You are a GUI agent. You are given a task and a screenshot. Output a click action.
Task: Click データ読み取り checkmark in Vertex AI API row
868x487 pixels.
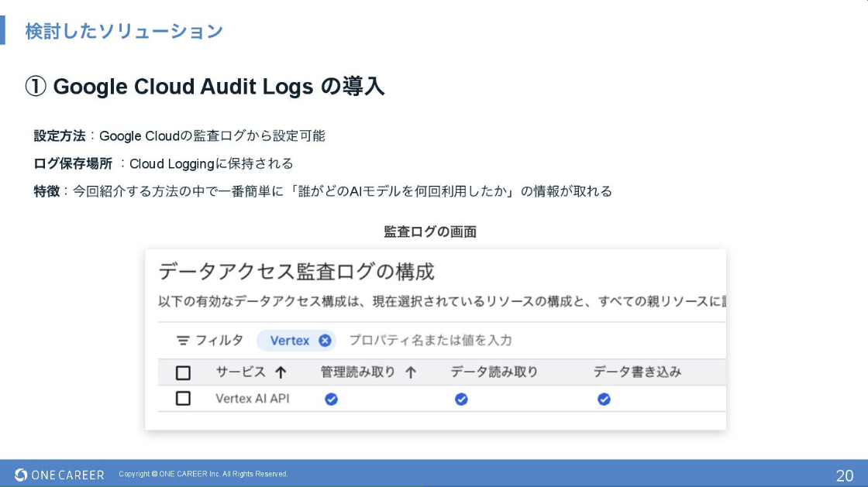(461, 400)
